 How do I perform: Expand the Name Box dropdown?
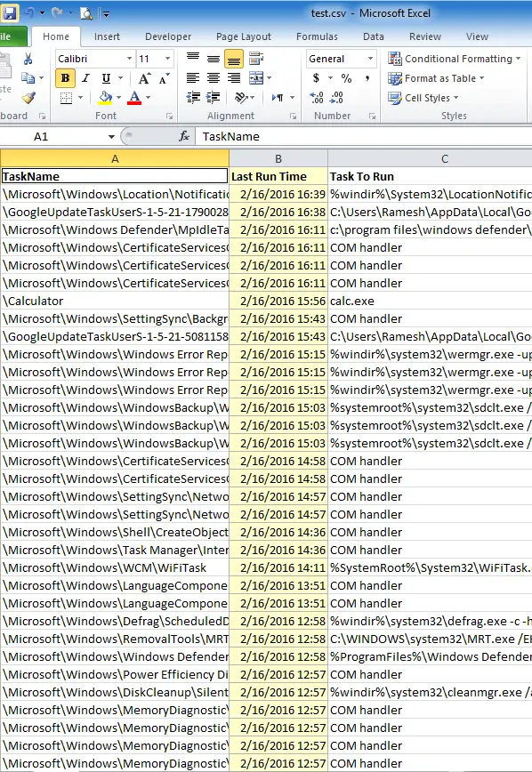(x=111, y=136)
